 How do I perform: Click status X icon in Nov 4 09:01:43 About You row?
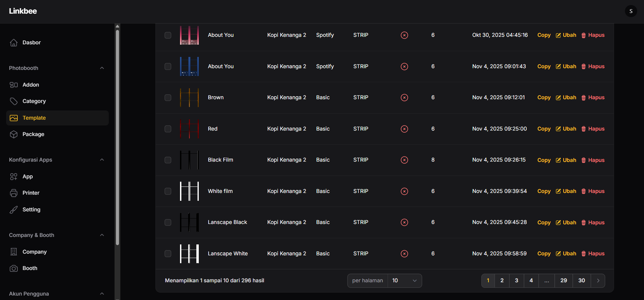click(404, 66)
